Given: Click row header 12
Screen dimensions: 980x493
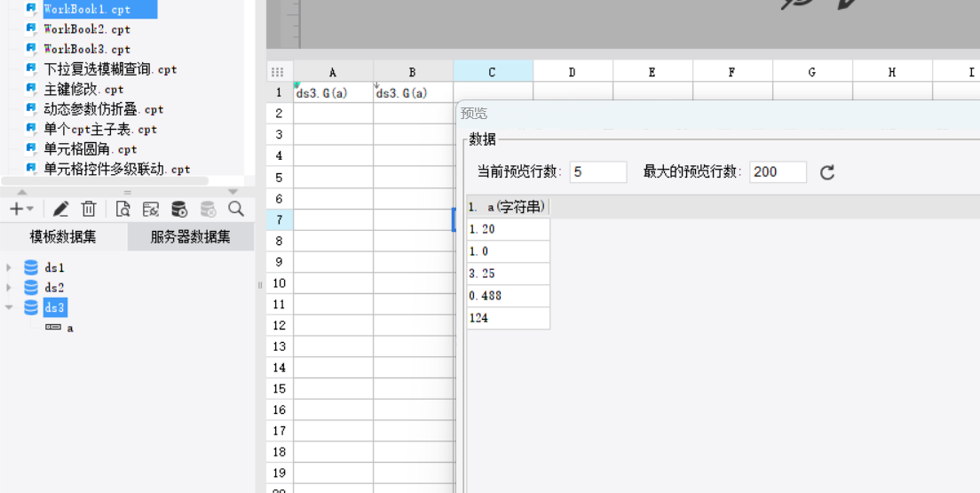Looking at the screenshot, I should coord(280,325).
